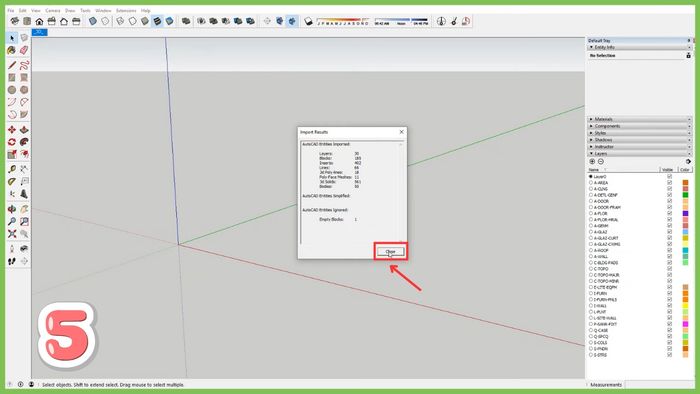
Task: Toggle visibility of A-ROOF layer
Action: (x=669, y=250)
